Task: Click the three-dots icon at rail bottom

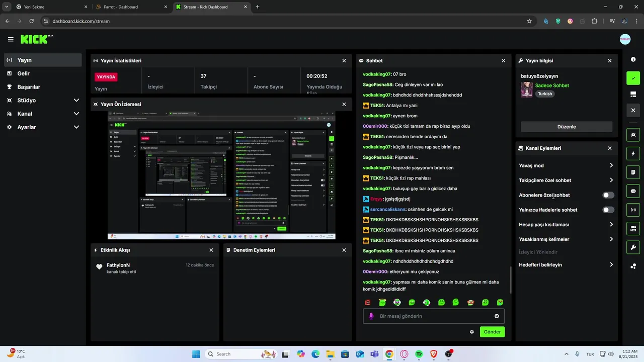Action: pyautogui.click(x=633, y=266)
